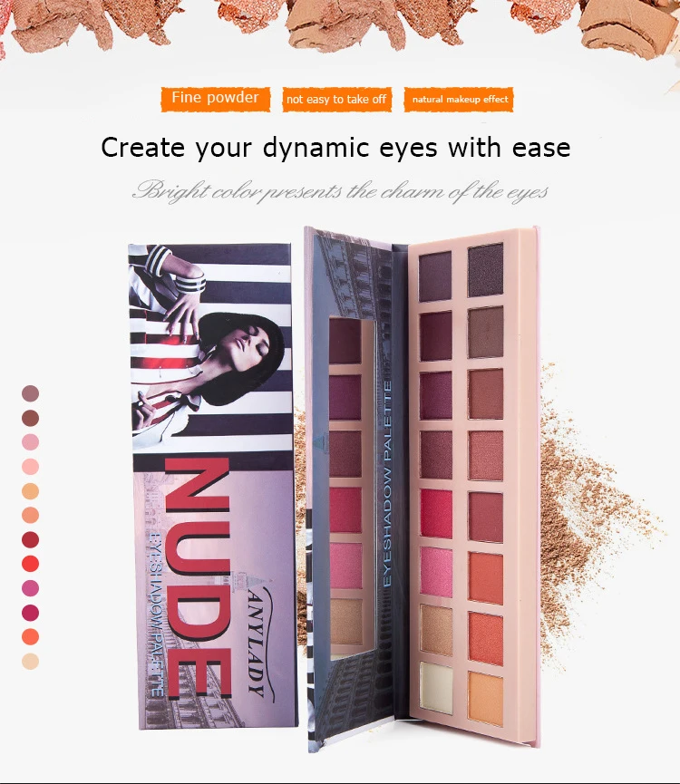This screenshot has height=784, width=680.
Task: Click the 'natural makeup effect' orange label
Action: tap(459, 100)
